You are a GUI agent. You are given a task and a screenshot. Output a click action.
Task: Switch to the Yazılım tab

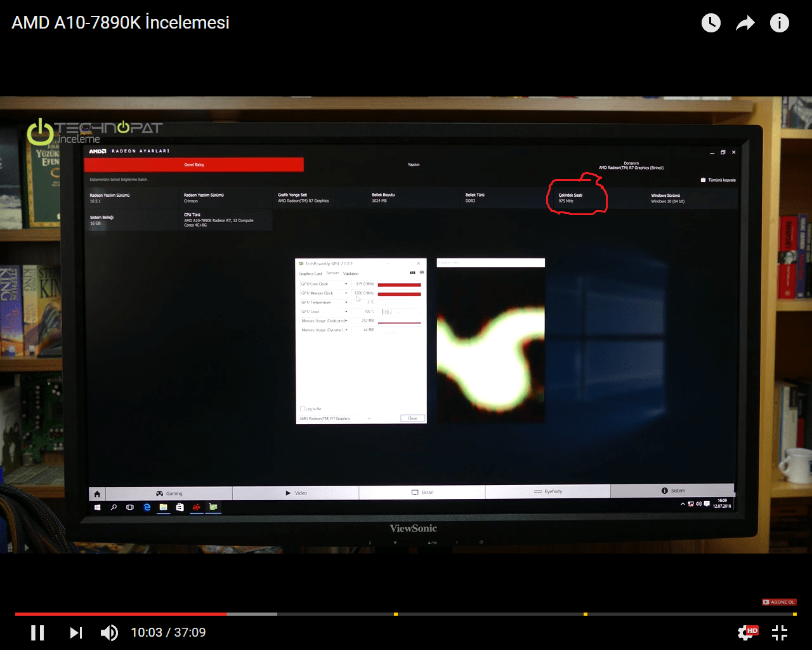[x=414, y=164]
